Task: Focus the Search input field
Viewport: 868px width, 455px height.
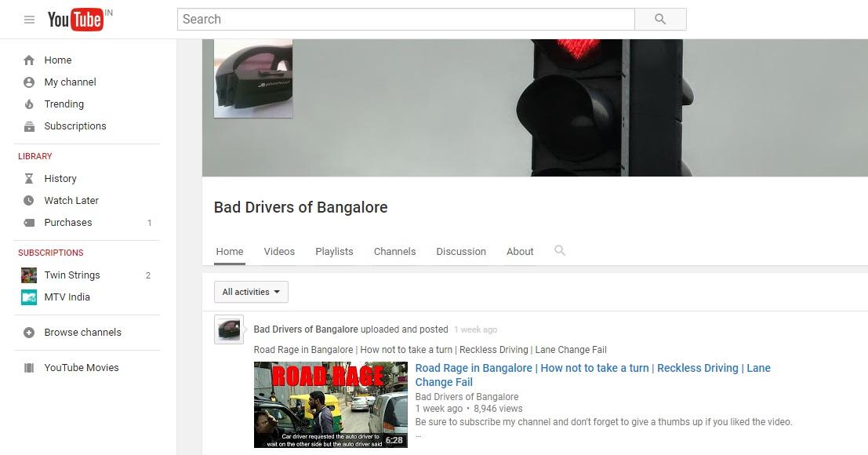Action: tap(405, 20)
